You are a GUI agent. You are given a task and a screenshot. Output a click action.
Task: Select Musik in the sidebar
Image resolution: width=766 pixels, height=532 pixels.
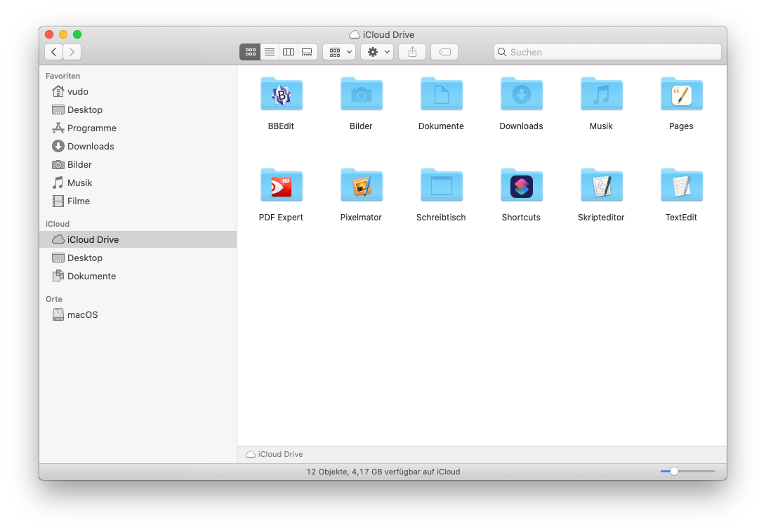click(138, 182)
